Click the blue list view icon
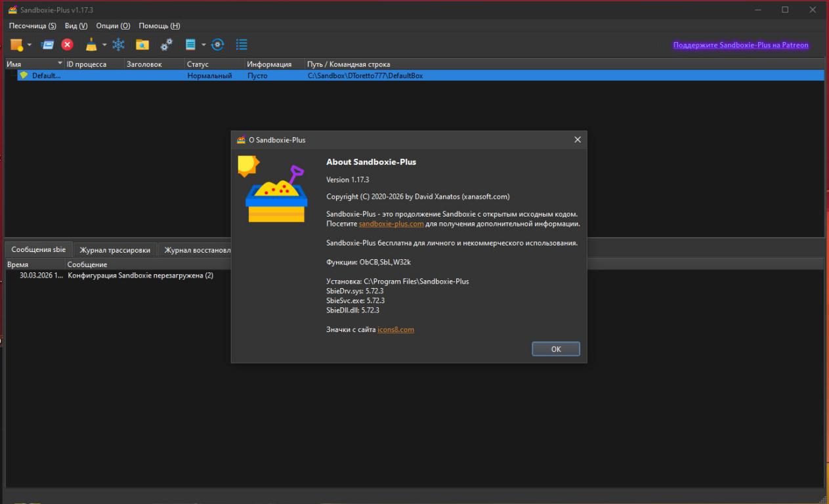Image resolution: width=829 pixels, height=504 pixels. (x=242, y=45)
